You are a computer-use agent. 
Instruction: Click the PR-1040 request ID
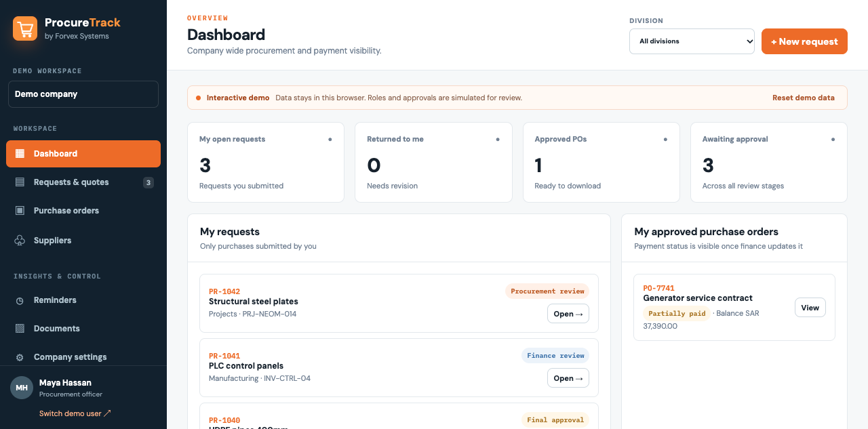224,420
